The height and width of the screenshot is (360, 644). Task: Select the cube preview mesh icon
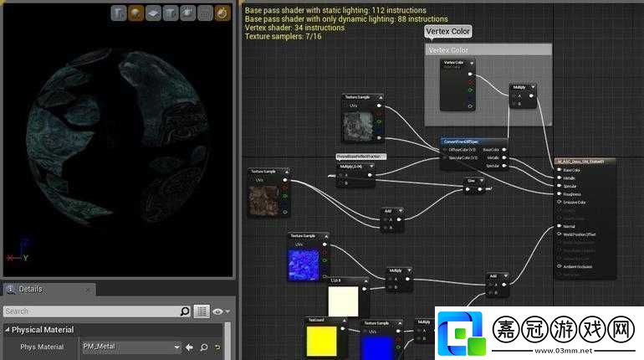point(171,13)
